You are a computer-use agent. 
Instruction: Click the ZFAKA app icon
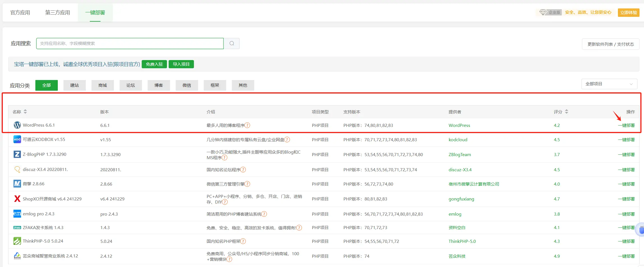pos(17,228)
